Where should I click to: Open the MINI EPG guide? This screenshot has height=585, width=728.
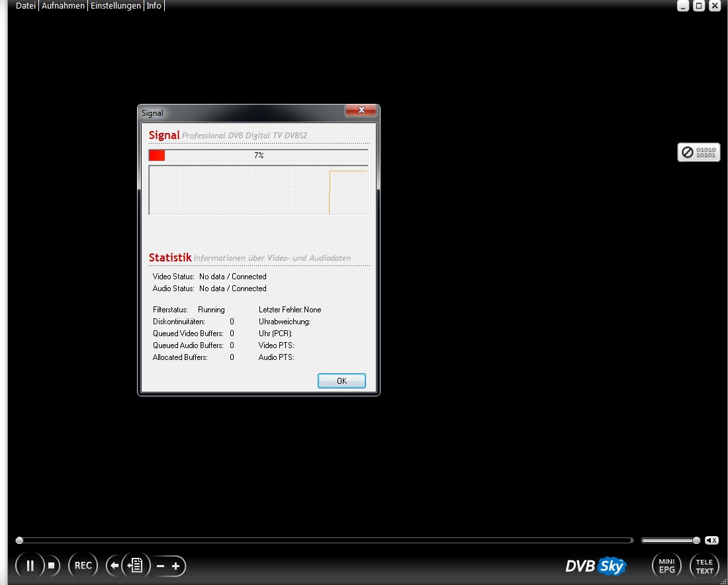[x=666, y=566]
